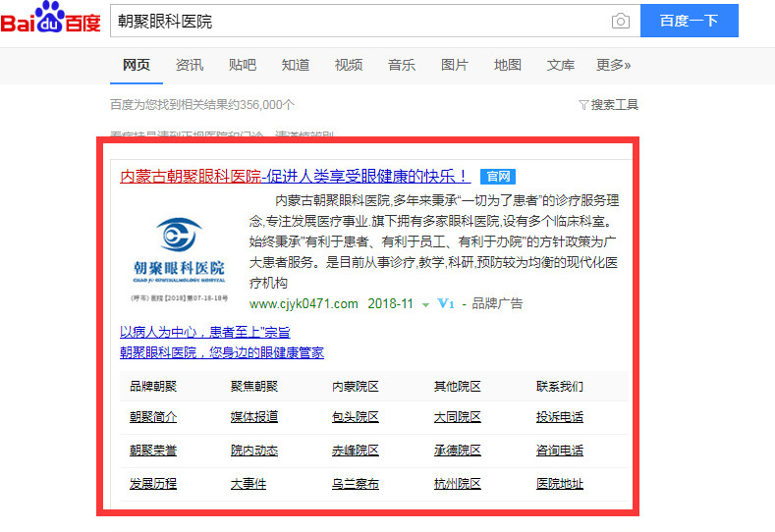Go to the 知道 tab

(296, 65)
